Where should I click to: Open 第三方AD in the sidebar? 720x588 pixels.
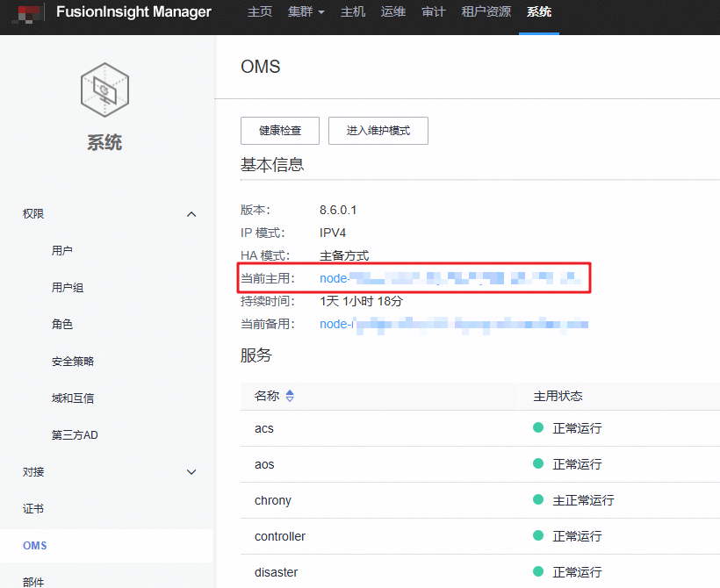75,434
